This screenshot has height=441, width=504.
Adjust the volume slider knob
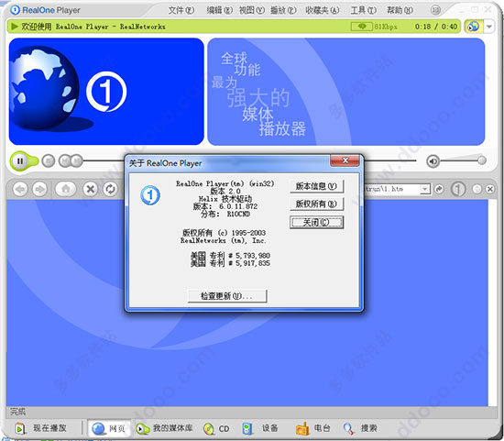[481, 160]
